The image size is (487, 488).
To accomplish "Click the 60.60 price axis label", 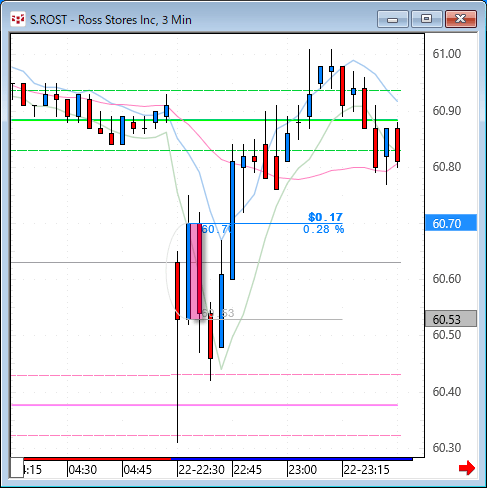I will [447, 279].
